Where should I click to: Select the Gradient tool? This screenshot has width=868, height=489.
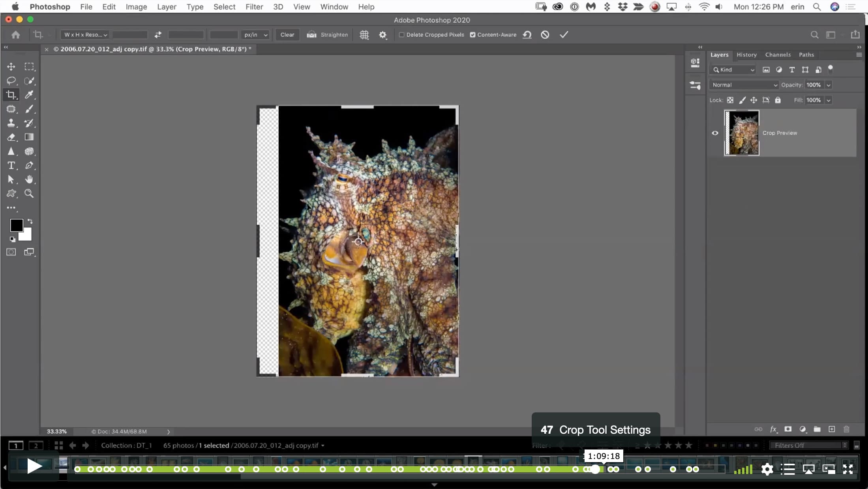coord(29,137)
